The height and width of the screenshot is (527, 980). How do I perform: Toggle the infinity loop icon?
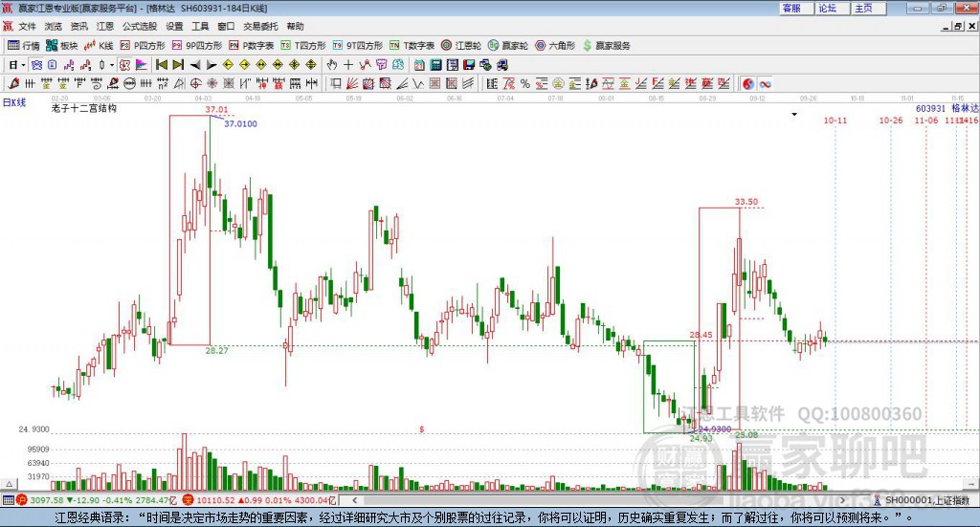(x=765, y=83)
